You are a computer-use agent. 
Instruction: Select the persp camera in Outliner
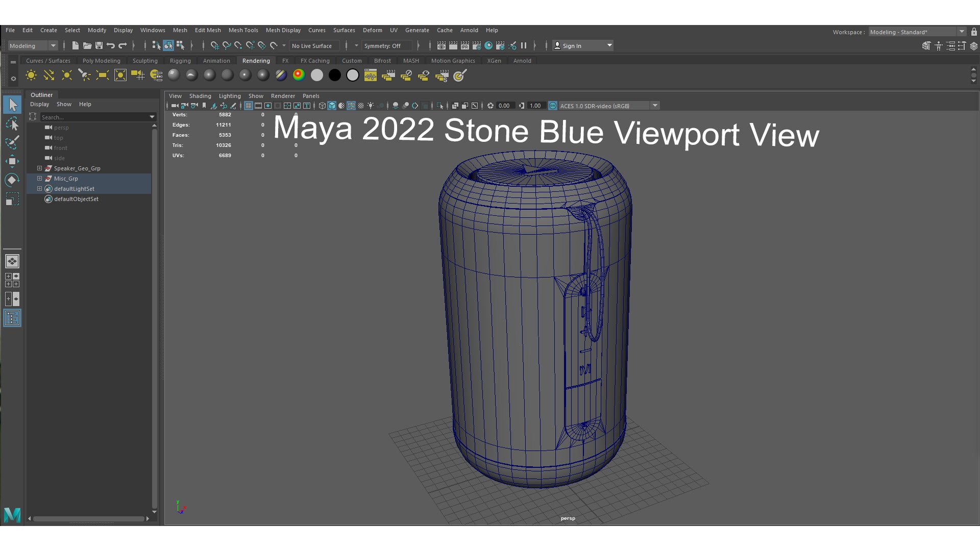[61, 128]
